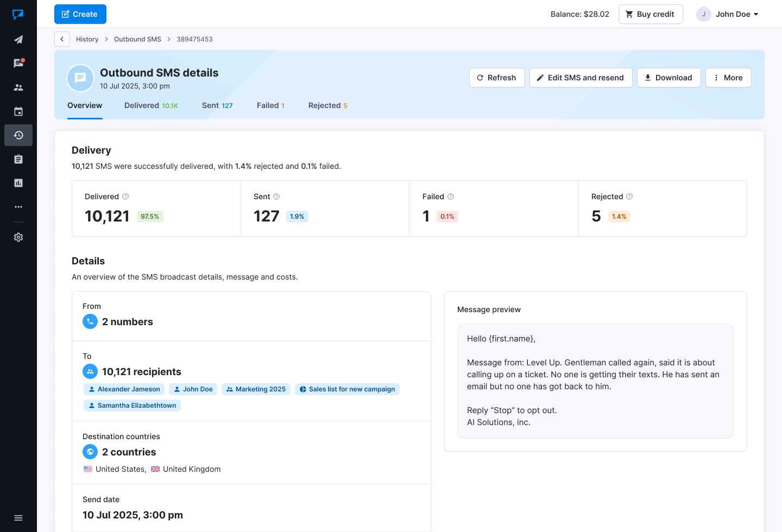The height and width of the screenshot is (532, 782).
Task: Click the help icon next to Delivered
Action: [125, 197]
